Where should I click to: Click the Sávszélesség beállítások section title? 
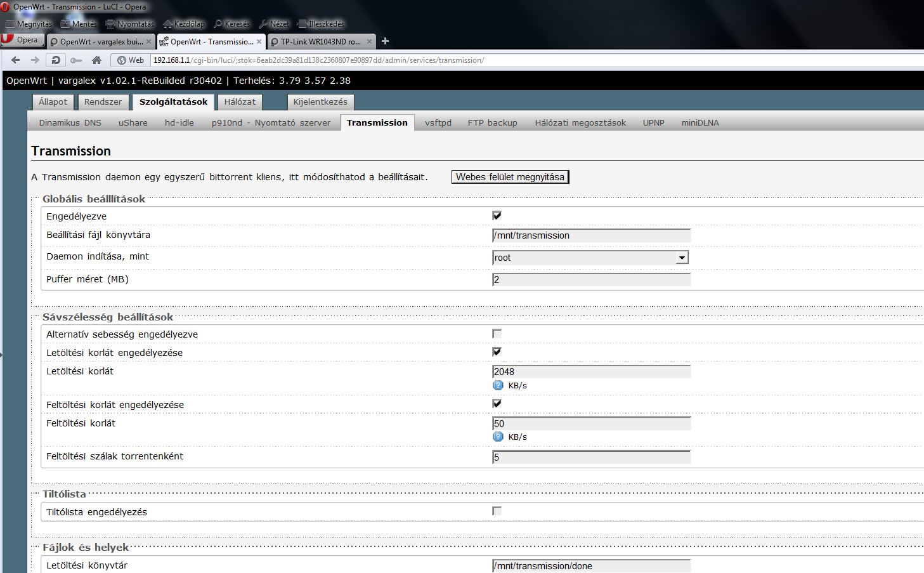pyautogui.click(x=108, y=317)
